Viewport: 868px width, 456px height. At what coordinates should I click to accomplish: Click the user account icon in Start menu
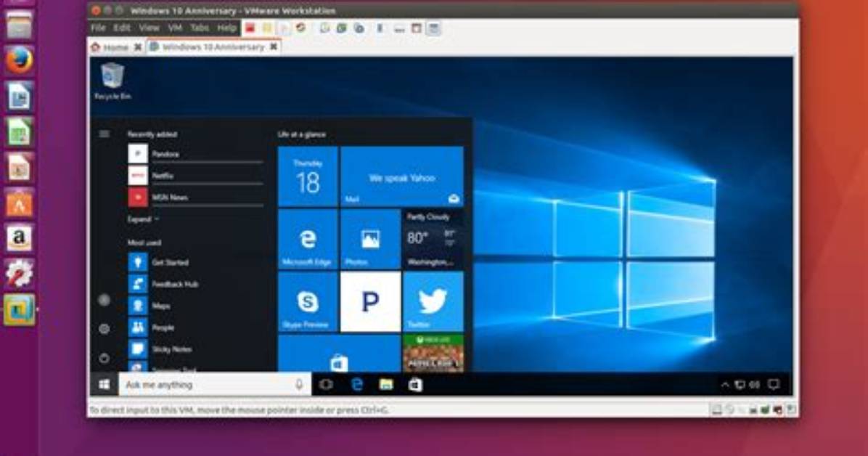pyautogui.click(x=104, y=301)
